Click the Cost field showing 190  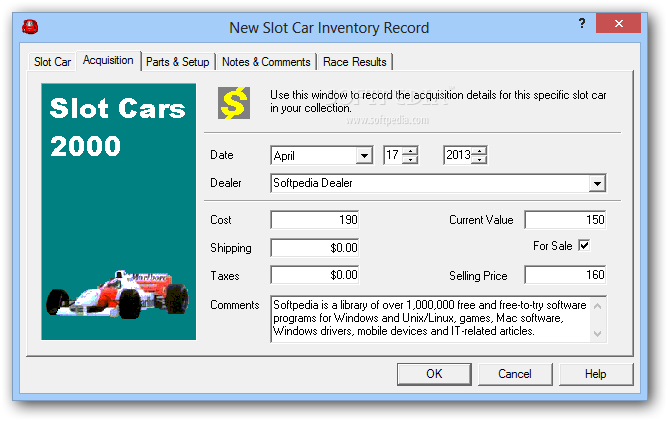click(x=315, y=220)
